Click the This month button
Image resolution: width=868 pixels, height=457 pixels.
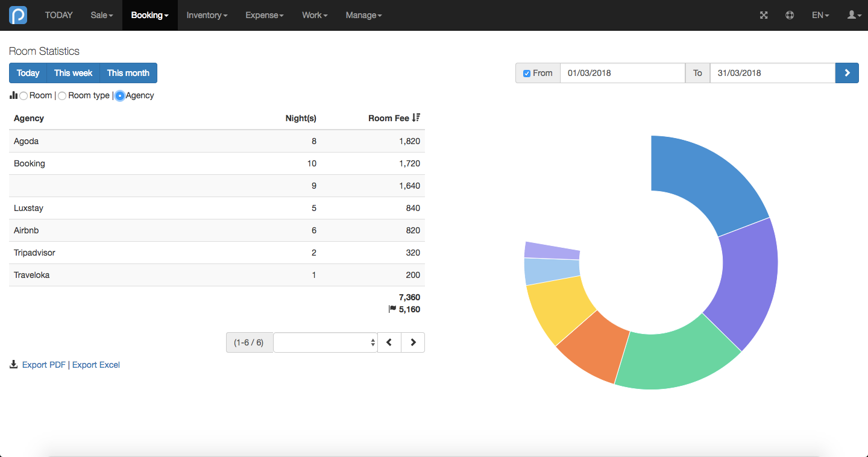pyautogui.click(x=128, y=73)
